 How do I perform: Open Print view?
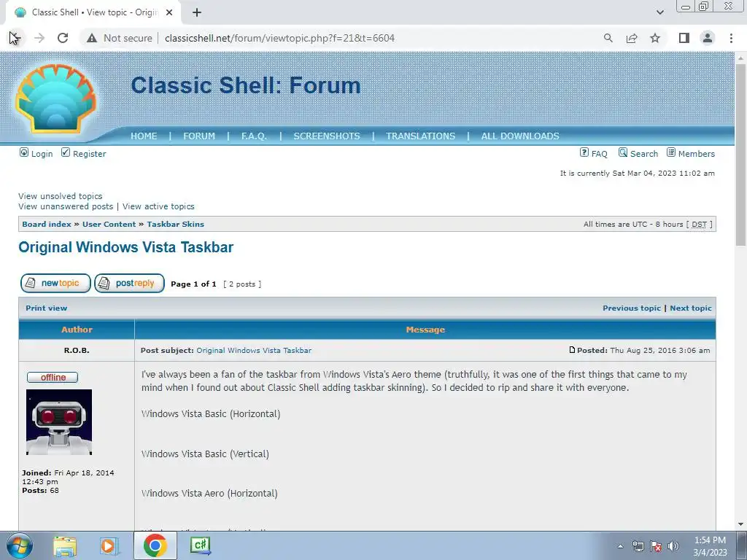click(46, 308)
